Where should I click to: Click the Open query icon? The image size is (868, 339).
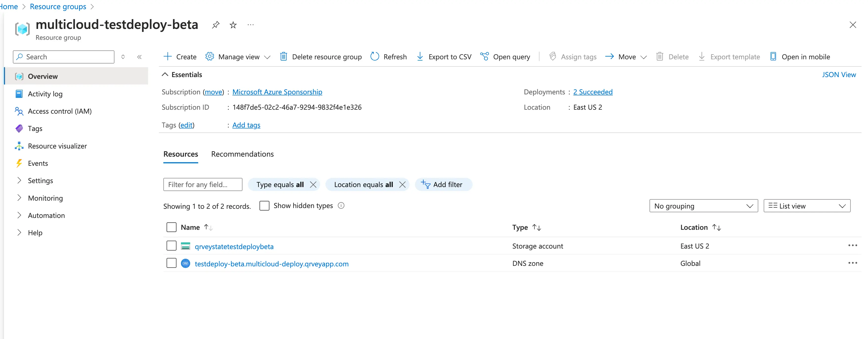485,57
